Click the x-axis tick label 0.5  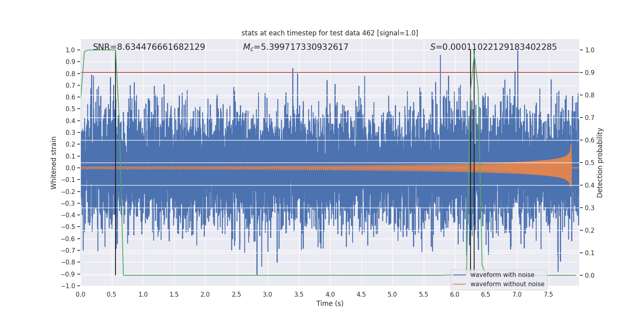point(112,295)
